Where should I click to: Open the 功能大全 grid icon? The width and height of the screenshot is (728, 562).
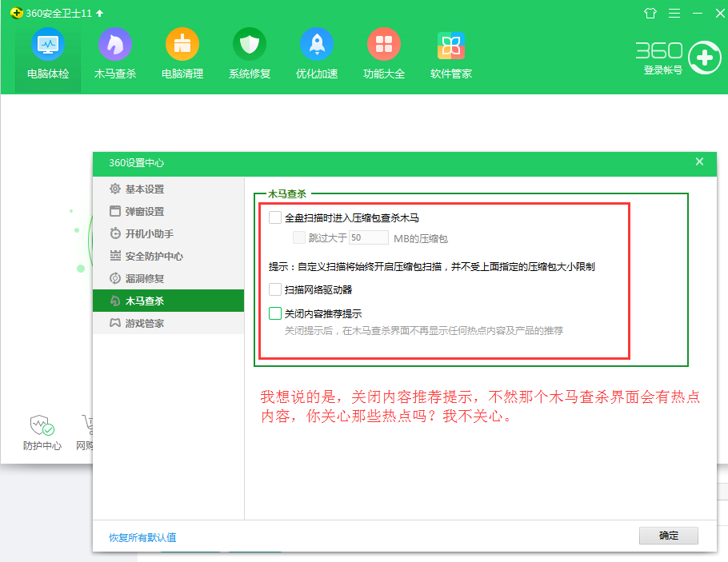[x=383, y=45]
